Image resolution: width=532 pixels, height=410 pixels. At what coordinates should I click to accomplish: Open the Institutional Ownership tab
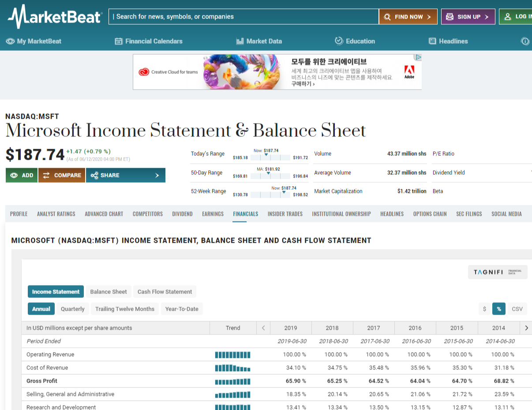pos(341,214)
